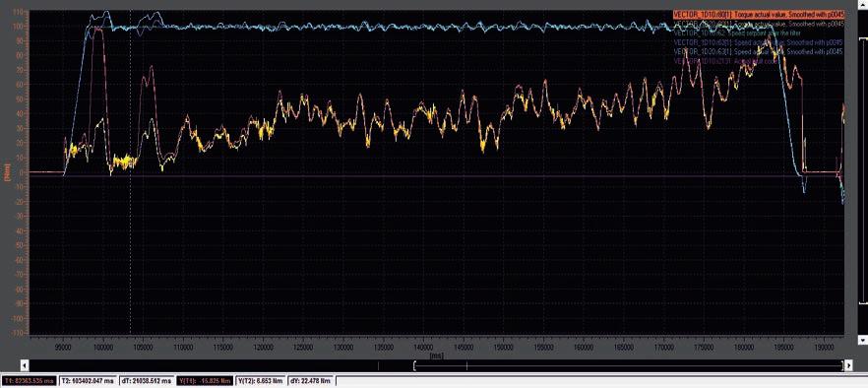Click the 140000 ms label on time axis
The width and height of the screenshot is (868, 388).
coord(423,347)
